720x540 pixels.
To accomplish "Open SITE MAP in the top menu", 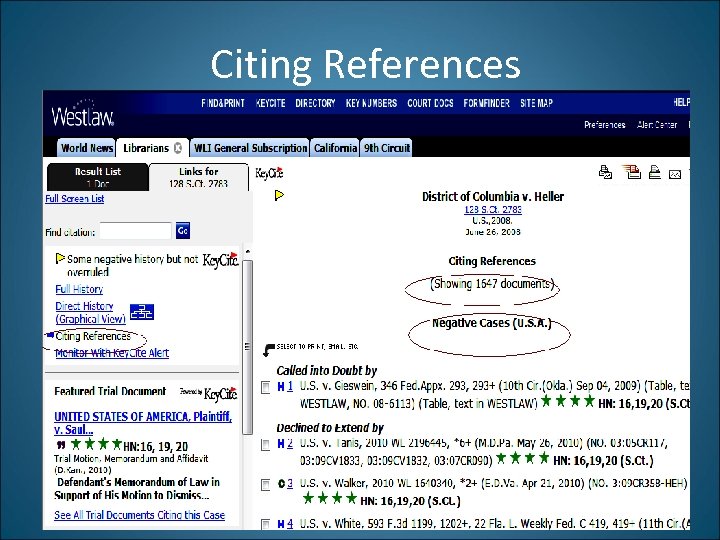I will click(x=536, y=103).
